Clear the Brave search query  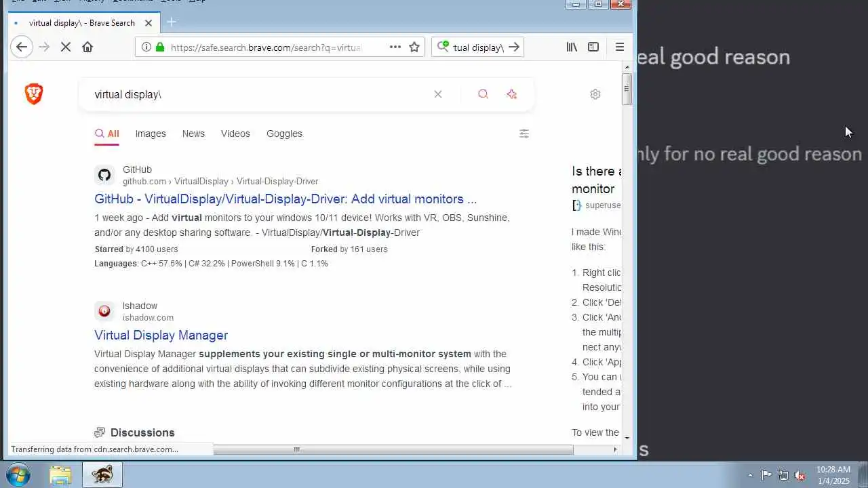438,94
